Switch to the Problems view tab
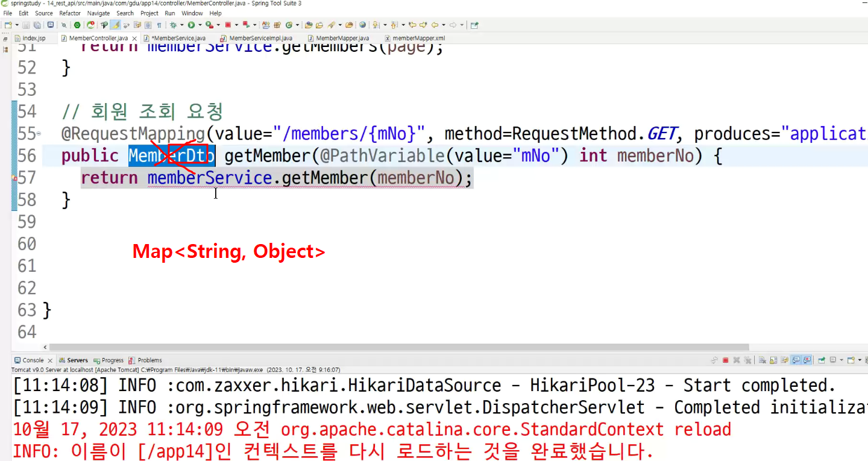 point(146,360)
